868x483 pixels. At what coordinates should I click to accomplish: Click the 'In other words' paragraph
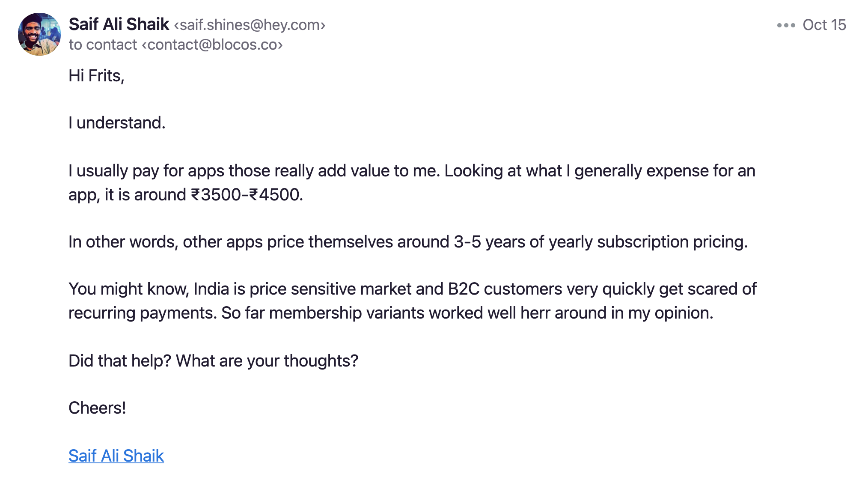pyautogui.click(x=408, y=242)
